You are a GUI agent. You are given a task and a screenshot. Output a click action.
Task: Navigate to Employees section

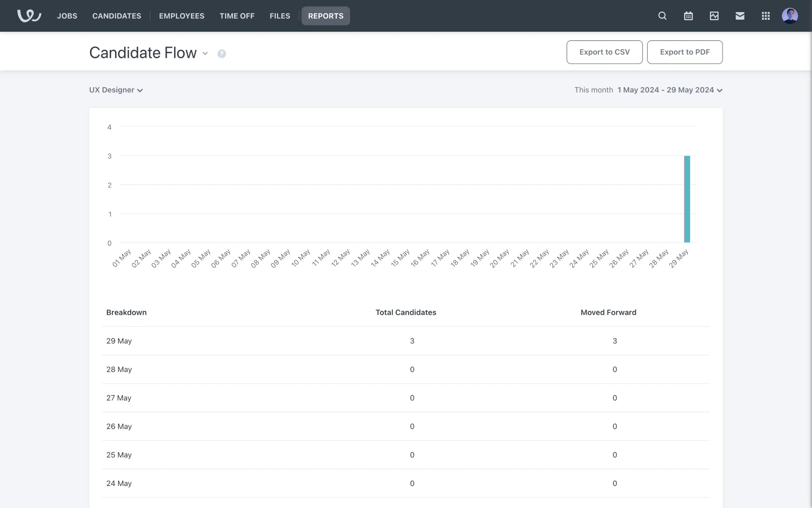click(x=181, y=16)
